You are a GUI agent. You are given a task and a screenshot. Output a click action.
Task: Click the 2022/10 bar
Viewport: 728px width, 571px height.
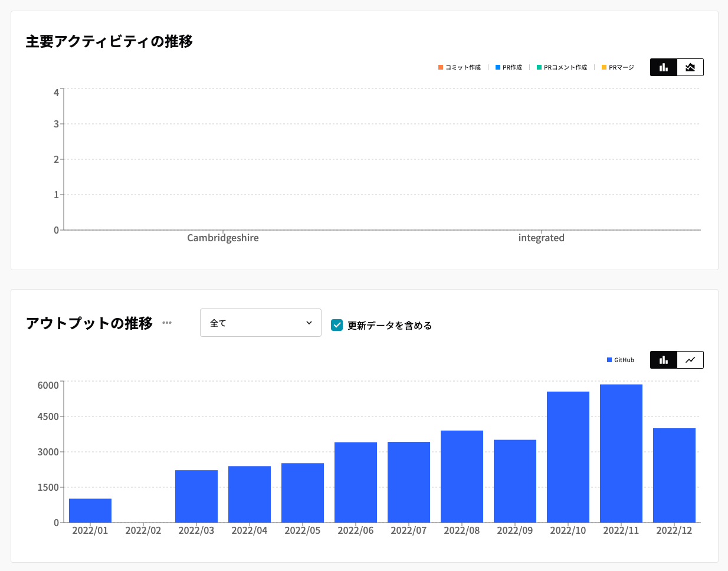point(568,457)
